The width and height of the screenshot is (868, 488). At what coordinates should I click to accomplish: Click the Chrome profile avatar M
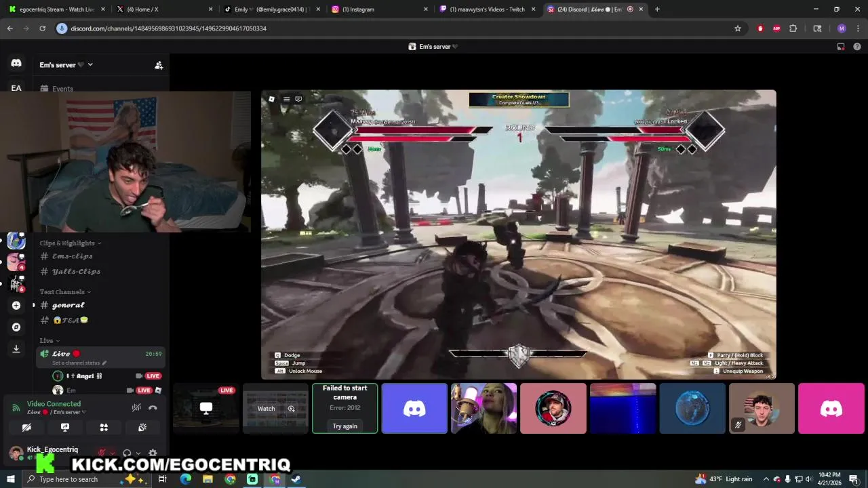[842, 28]
